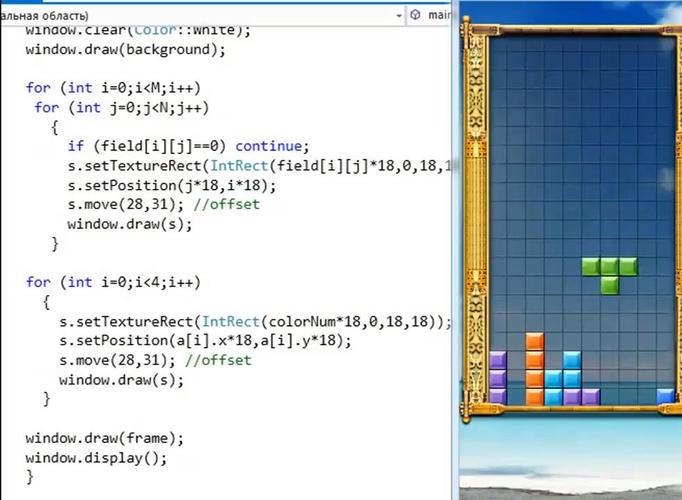This screenshot has width=682, height=500.
Task: Click the "window.display();" line
Action: pyautogui.click(x=96, y=458)
